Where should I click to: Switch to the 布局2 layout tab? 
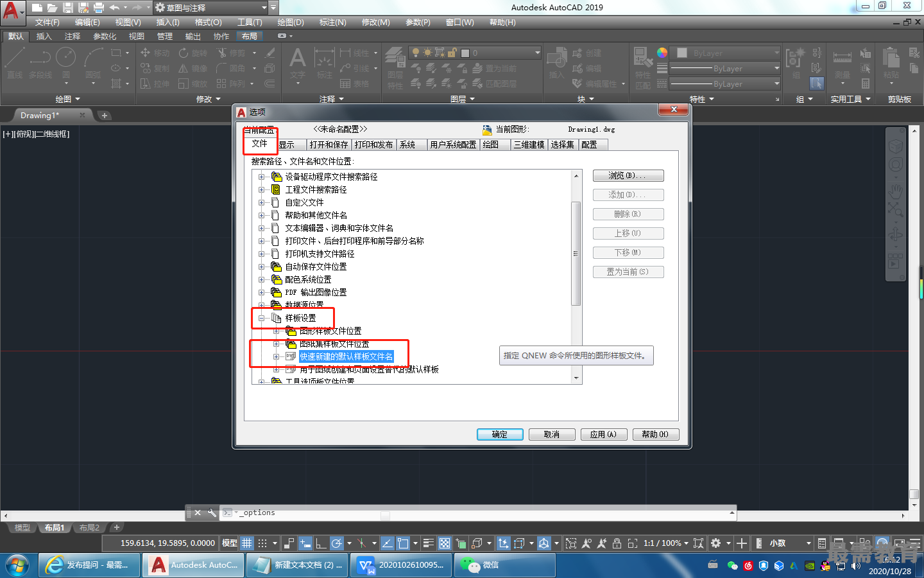pos(89,527)
